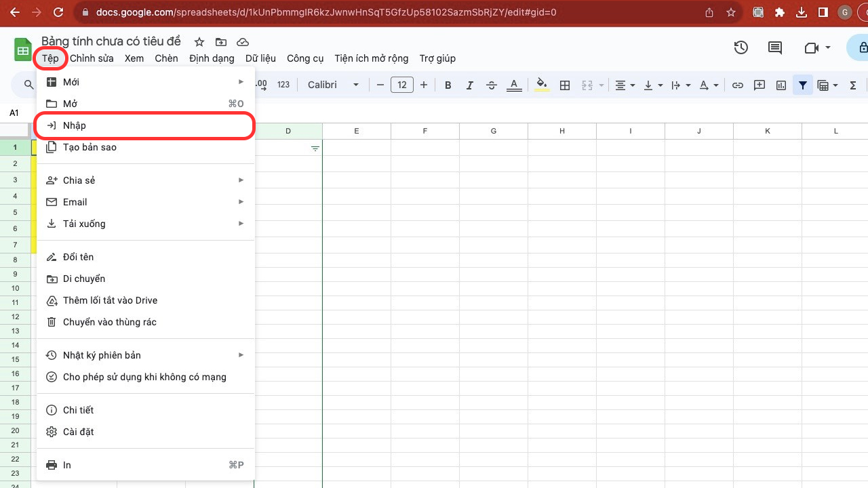This screenshot has height=488, width=868.
Task: Click the move-to-folder icon beside title
Action: 220,42
